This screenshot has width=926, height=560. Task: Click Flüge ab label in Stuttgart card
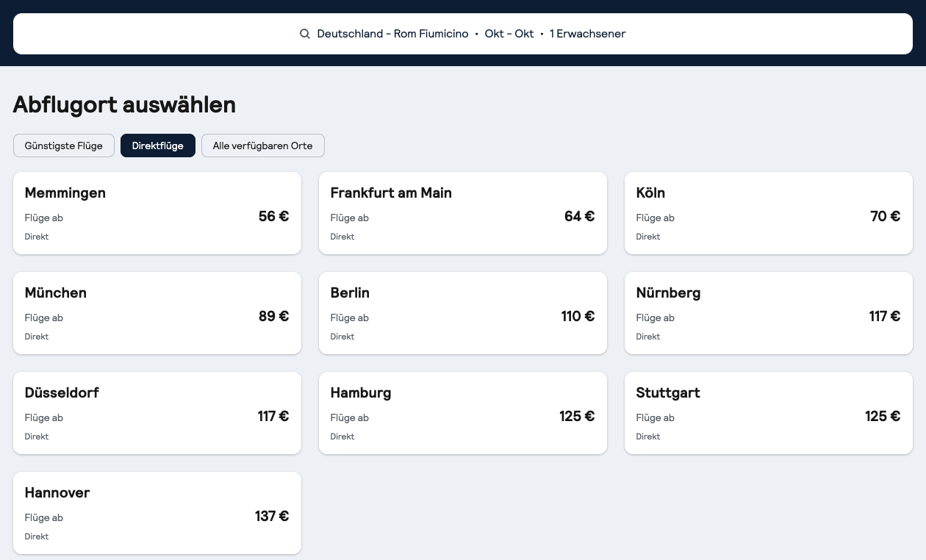point(656,417)
